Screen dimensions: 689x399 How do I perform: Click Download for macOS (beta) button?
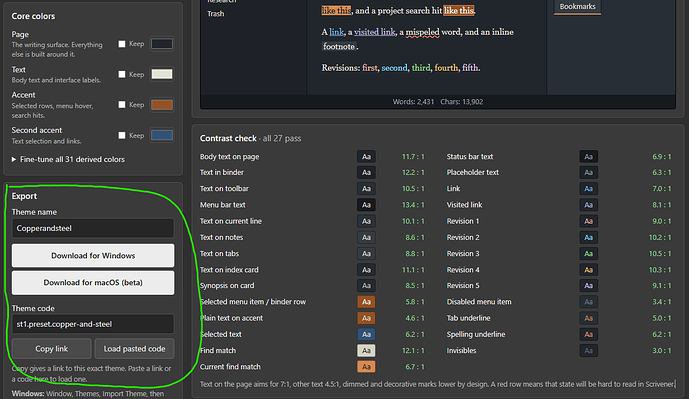pos(93,283)
